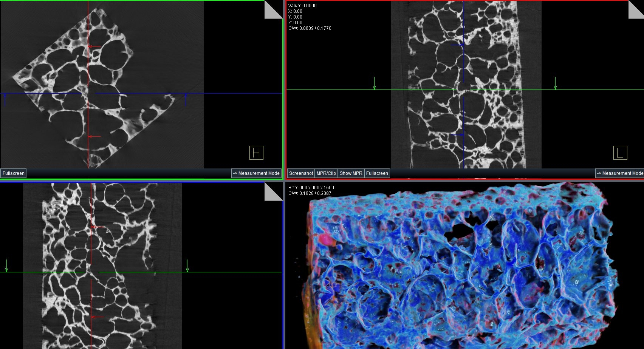Click the 'C/W: 0.0639 / 0.1770' text
The height and width of the screenshot is (349, 644).
(x=310, y=28)
